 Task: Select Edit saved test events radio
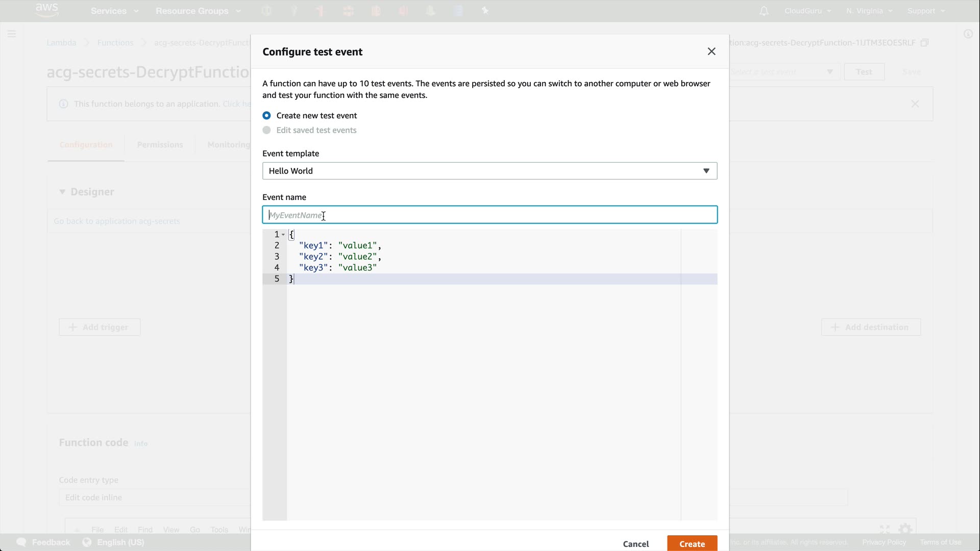click(x=266, y=131)
